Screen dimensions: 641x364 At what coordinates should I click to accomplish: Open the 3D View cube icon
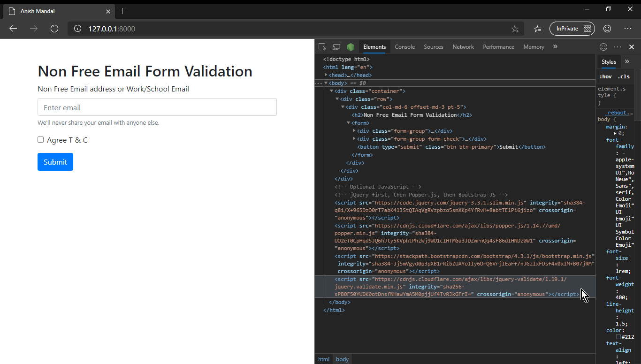351,46
